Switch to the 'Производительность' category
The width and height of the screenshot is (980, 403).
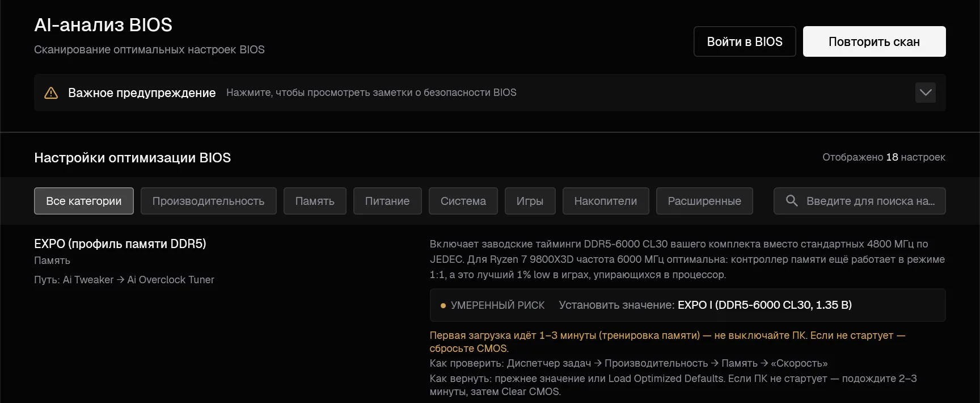tap(208, 201)
